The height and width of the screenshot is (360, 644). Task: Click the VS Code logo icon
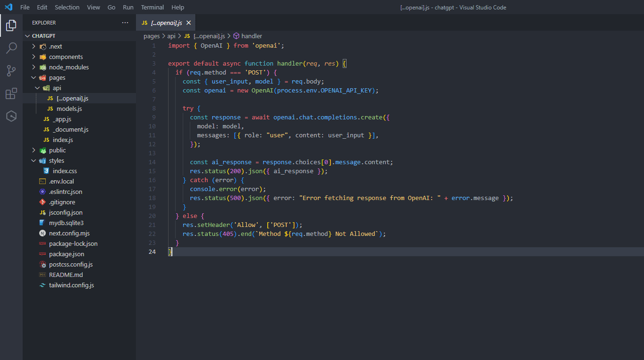(8, 7)
